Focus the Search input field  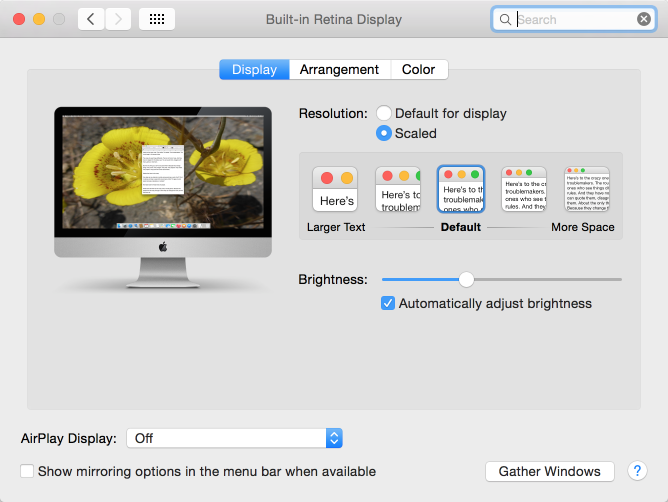pos(575,20)
